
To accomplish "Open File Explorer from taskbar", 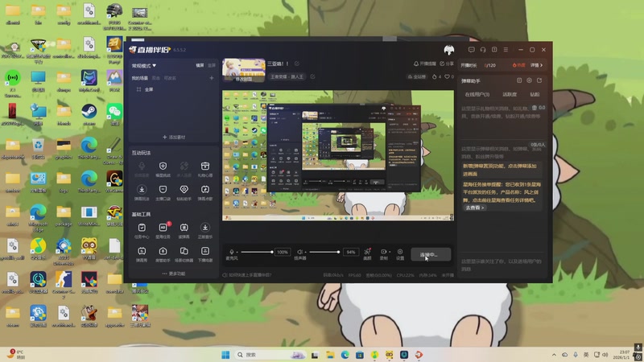I will coord(330,355).
